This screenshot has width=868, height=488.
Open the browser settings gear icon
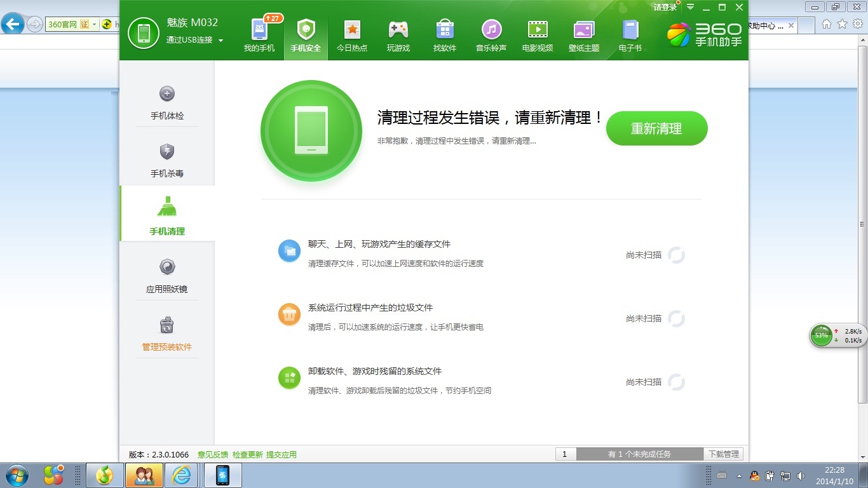pyautogui.click(x=857, y=24)
